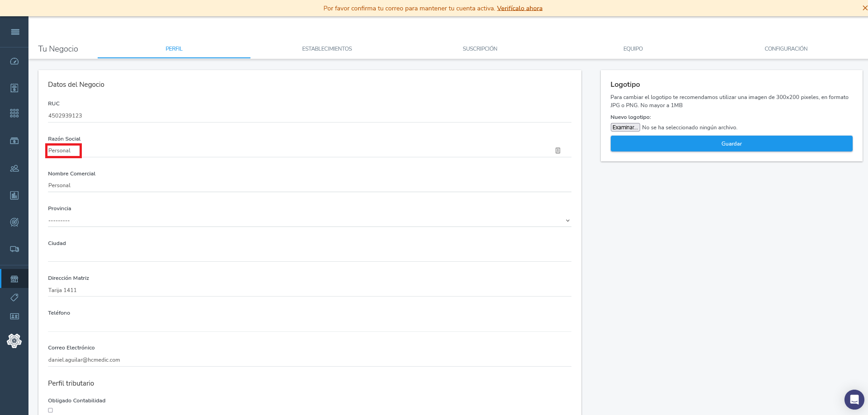Click the price tag sidebar icon
868x415 pixels.
(x=14, y=297)
